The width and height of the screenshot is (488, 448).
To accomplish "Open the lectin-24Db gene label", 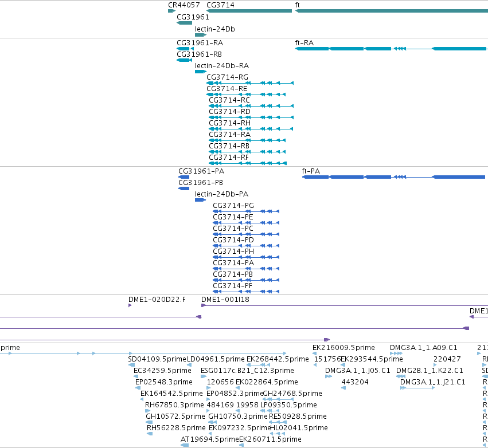I will (214, 29).
